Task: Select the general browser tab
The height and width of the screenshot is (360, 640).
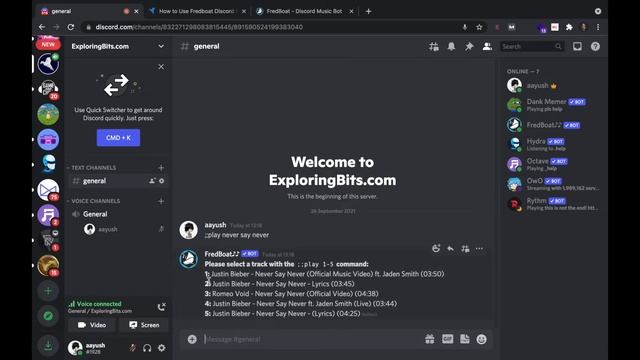Action: click(x=90, y=11)
